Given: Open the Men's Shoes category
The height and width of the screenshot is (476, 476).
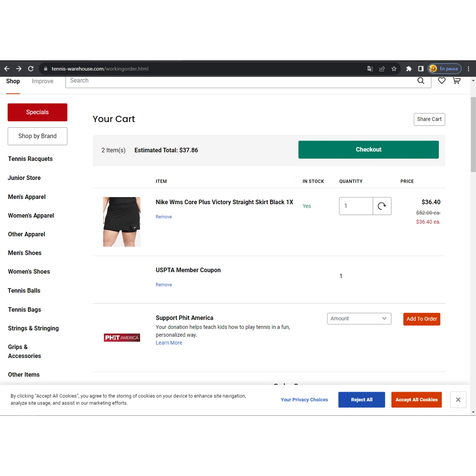Looking at the screenshot, I should tap(25, 253).
